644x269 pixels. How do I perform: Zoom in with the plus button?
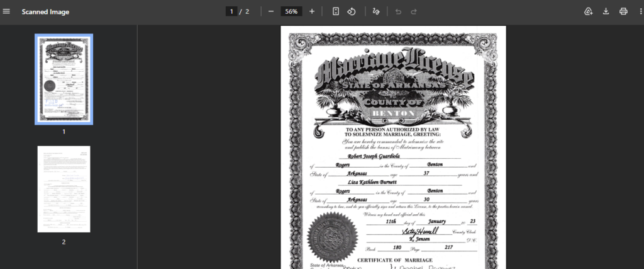point(312,11)
